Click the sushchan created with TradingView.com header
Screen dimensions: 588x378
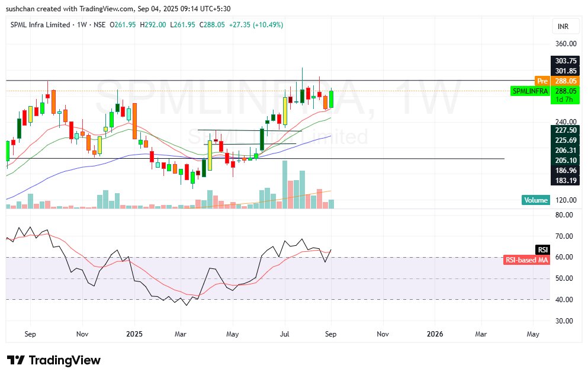click(x=118, y=8)
